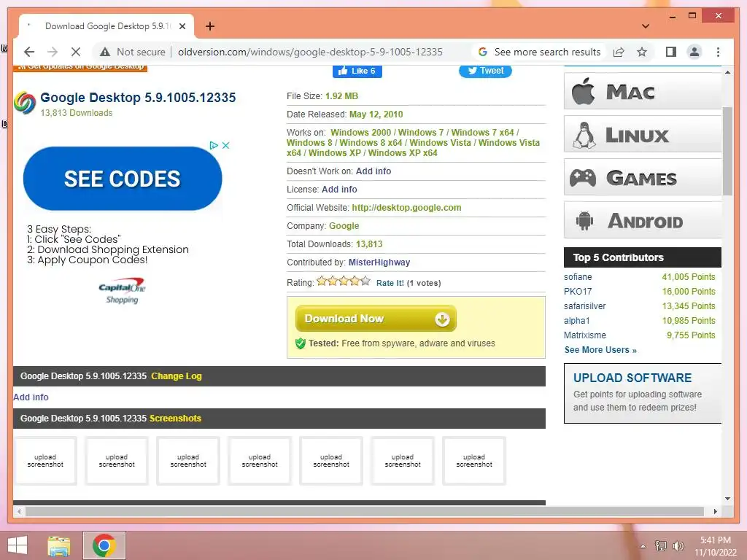The width and height of the screenshot is (747, 560).
Task: Open MisterHighway contributor profile
Action: click(379, 262)
